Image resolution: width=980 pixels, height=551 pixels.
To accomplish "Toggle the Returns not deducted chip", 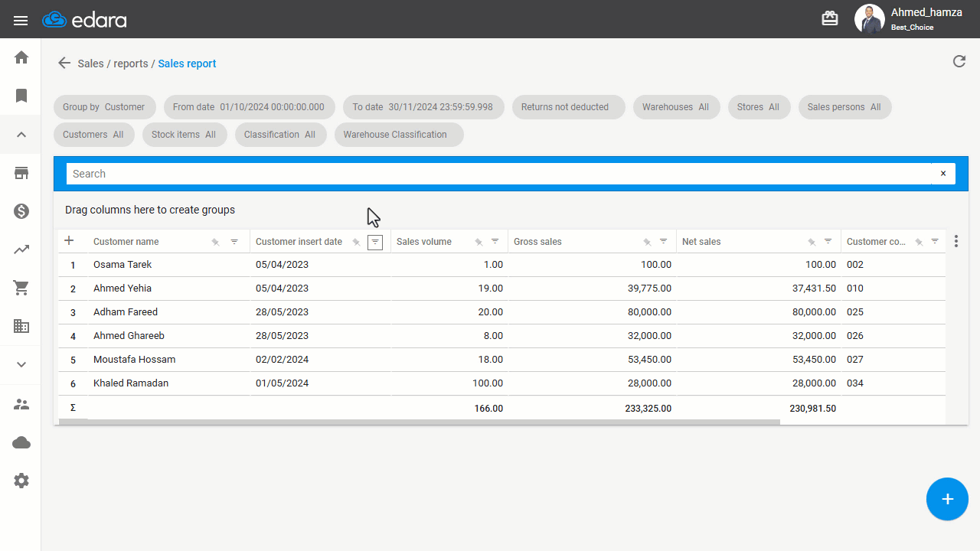I will pyautogui.click(x=569, y=107).
